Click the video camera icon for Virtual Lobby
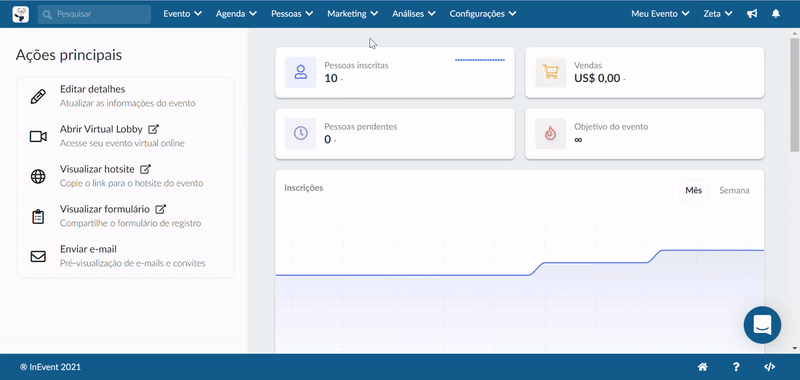 tap(38, 136)
